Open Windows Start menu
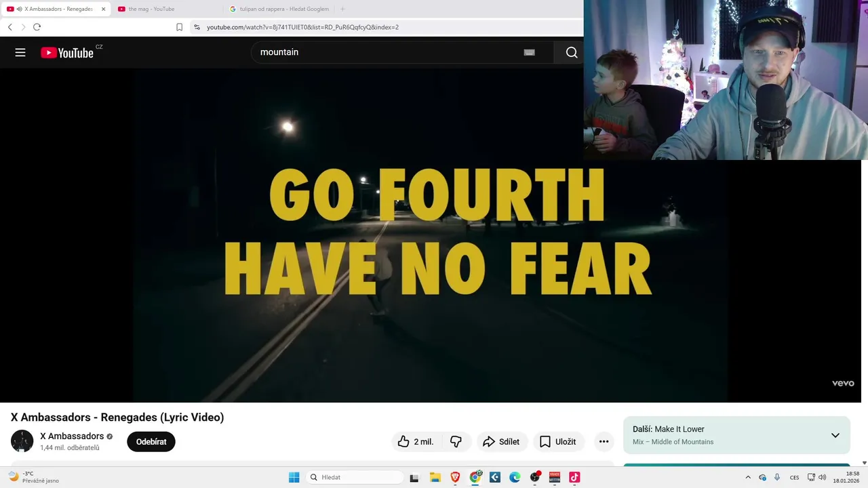 [294, 477]
